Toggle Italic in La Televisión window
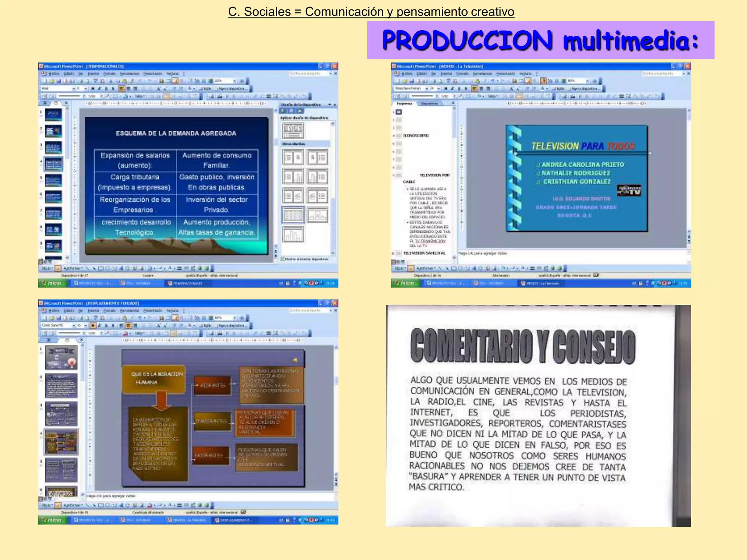The image size is (747, 560). [x=453, y=89]
